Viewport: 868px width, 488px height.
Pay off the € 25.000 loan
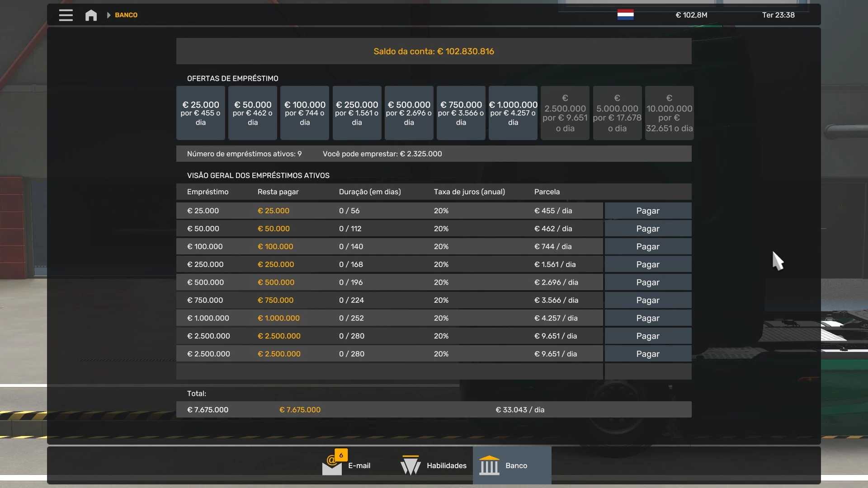tap(648, 211)
